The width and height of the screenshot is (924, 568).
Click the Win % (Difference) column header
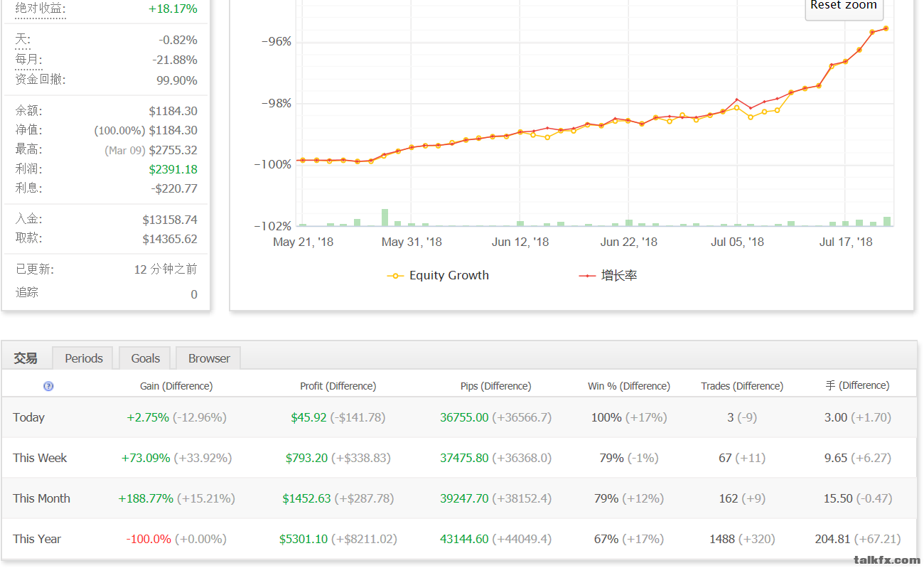629,386
